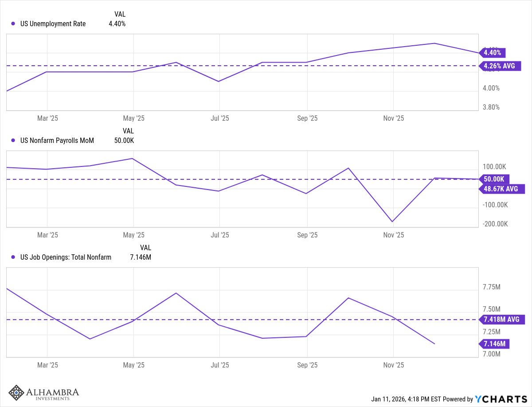The width and height of the screenshot is (532, 407).
Task: Click the US Job Openings legend dot
Action: [x=13, y=257]
